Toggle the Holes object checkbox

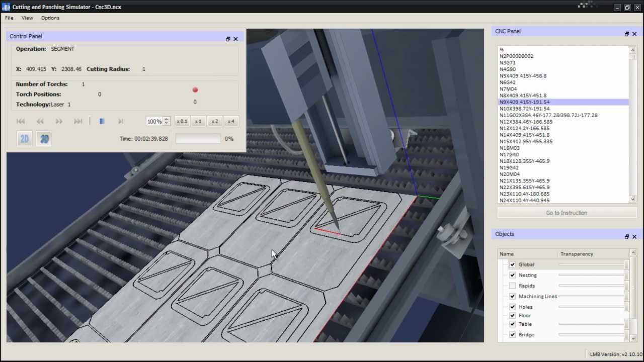pyautogui.click(x=512, y=307)
